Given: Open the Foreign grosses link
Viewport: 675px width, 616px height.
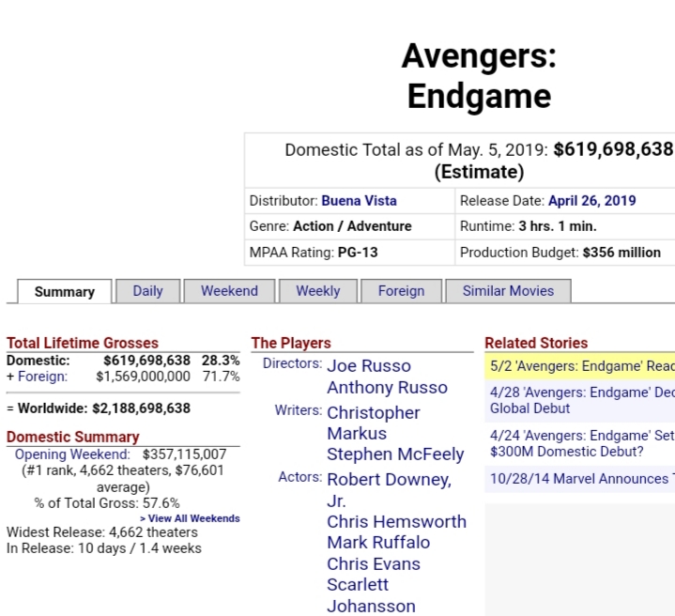Looking at the screenshot, I should [42, 377].
